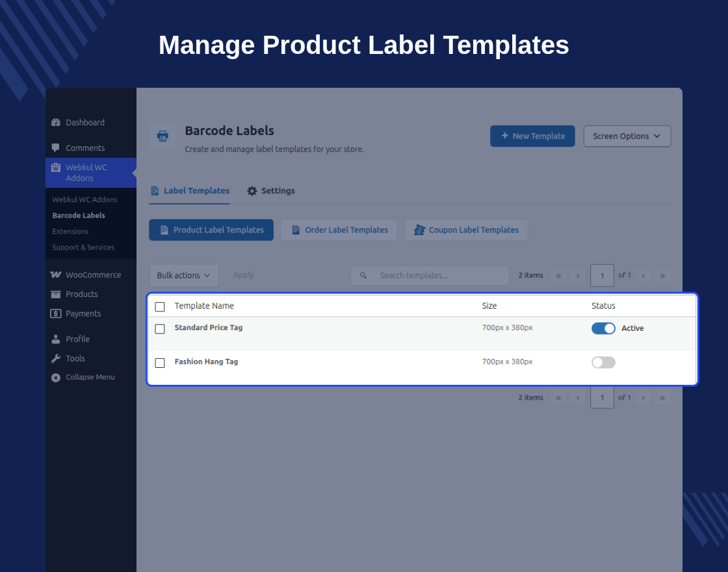Viewport: 728px width, 572px height.
Task: Open the Barcode Labels submenu item
Action: (79, 215)
